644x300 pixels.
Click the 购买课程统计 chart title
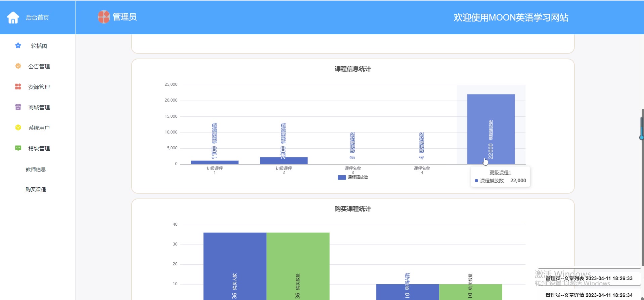click(x=353, y=209)
